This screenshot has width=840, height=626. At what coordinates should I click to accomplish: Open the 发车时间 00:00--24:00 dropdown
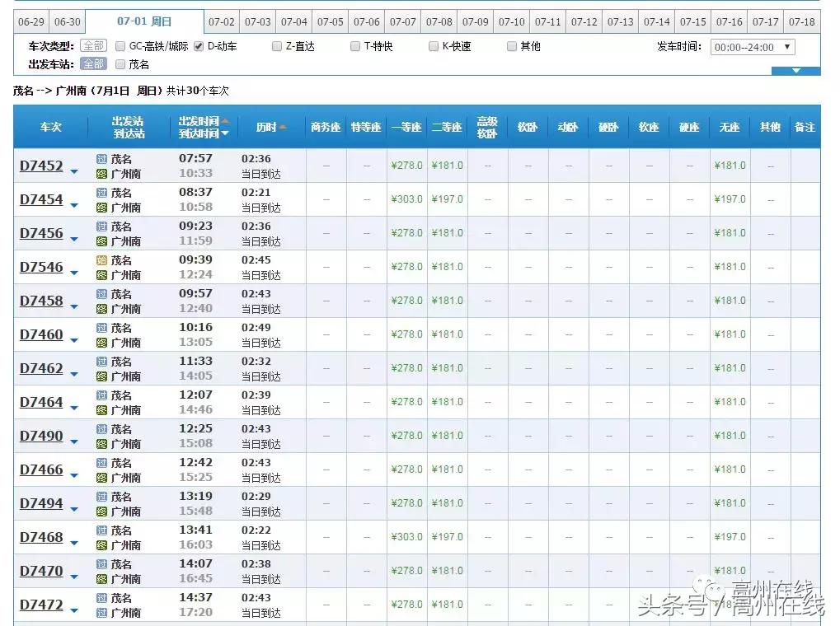click(752, 47)
